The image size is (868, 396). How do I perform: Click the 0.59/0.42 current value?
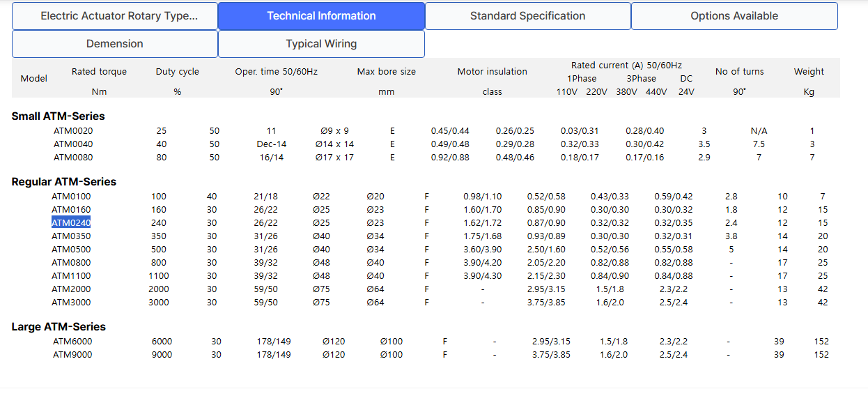click(x=674, y=197)
